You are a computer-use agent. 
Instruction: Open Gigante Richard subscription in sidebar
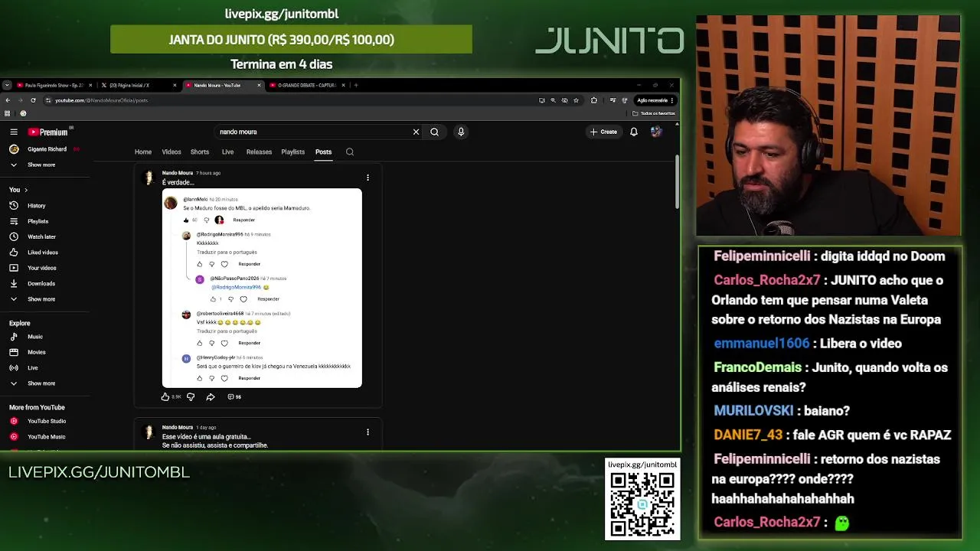coord(46,149)
